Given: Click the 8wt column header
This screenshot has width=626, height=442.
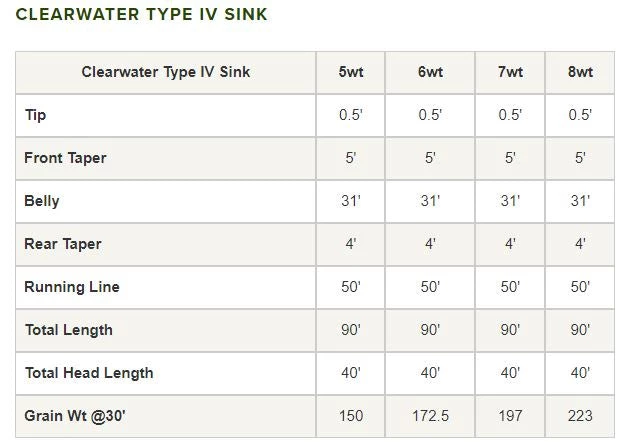Looking at the screenshot, I should (580, 72).
